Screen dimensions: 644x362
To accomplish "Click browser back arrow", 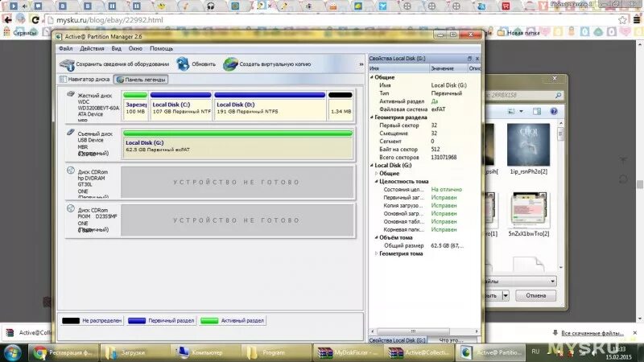I will [x=7, y=19].
